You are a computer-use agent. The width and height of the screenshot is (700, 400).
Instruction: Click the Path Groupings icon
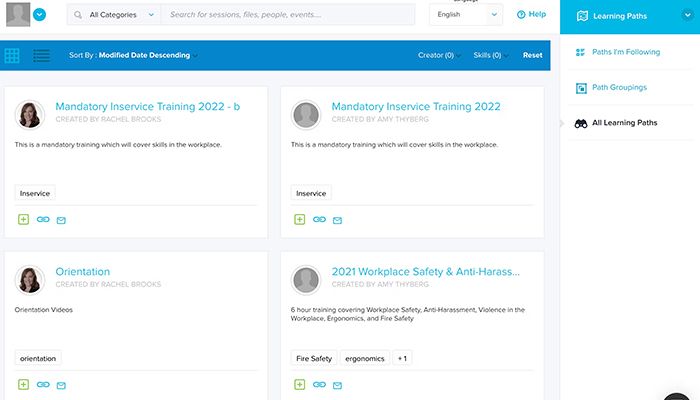tap(581, 88)
